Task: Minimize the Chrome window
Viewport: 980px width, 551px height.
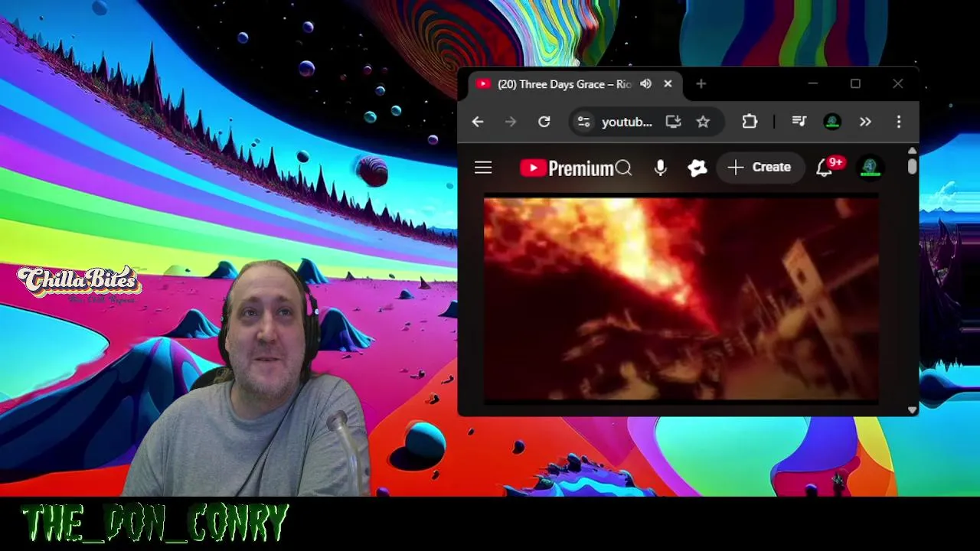Action: pos(813,83)
